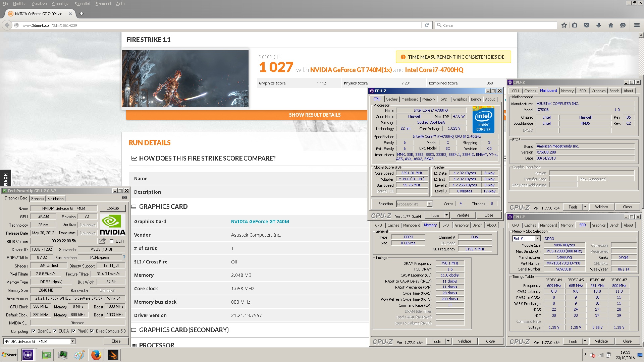Click the system tray clock
Image resolution: width=644 pixels, height=362 pixels.
tap(625, 355)
